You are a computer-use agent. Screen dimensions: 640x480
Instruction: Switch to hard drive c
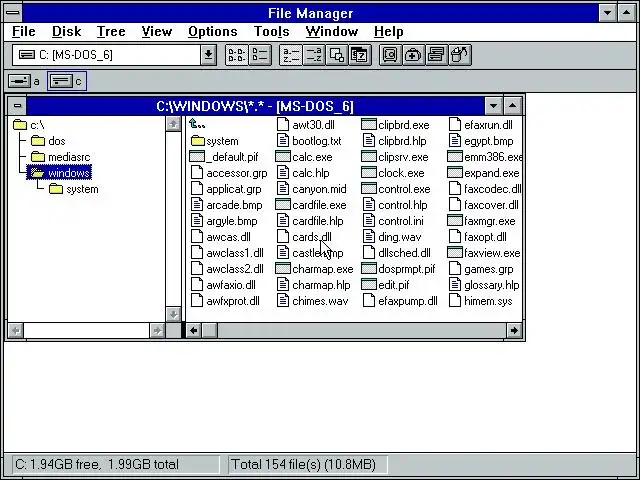coord(67,81)
